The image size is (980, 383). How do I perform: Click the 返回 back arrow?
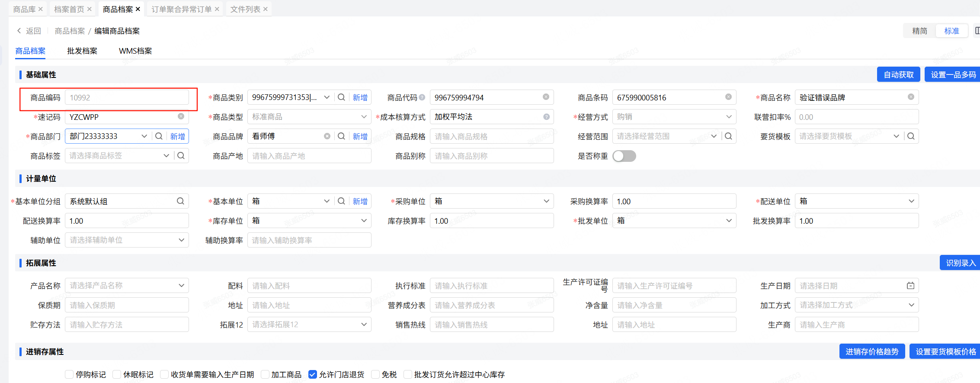pyautogui.click(x=19, y=31)
